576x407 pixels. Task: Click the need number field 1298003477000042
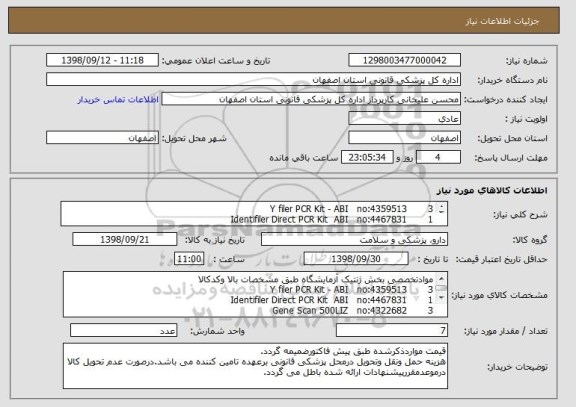(404, 60)
